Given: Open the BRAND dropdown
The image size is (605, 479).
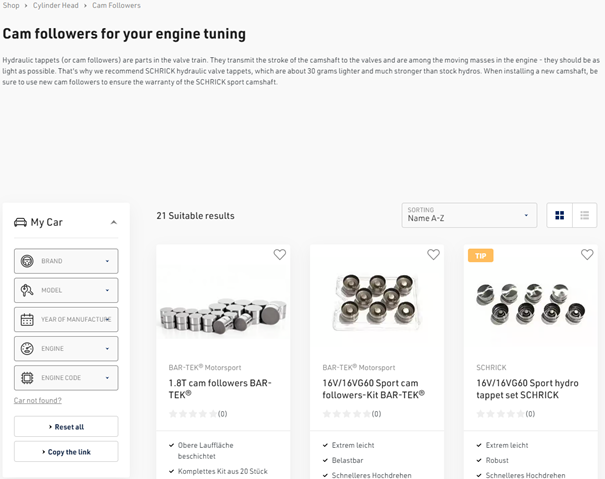Looking at the screenshot, I should point(66,261).
